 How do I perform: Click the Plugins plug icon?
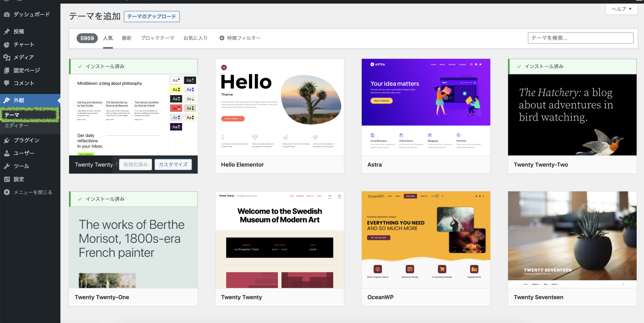[7, 140]
